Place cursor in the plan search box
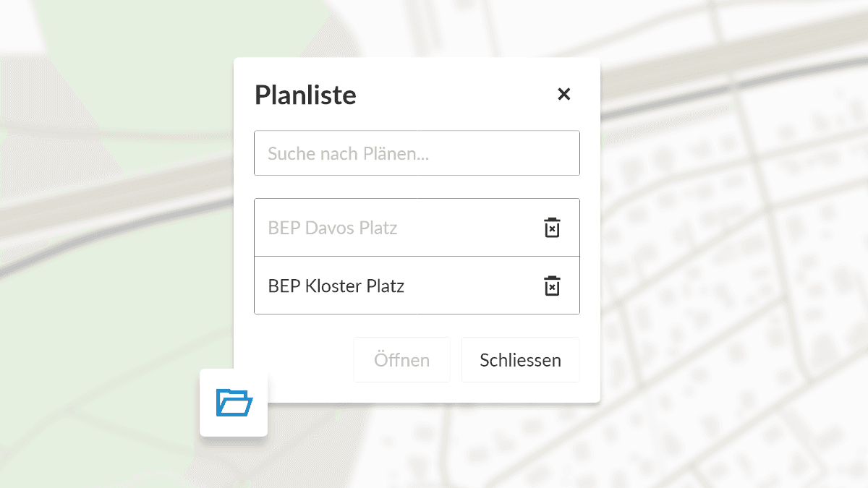This screenshot has width=868, height=488. (417, 153)
